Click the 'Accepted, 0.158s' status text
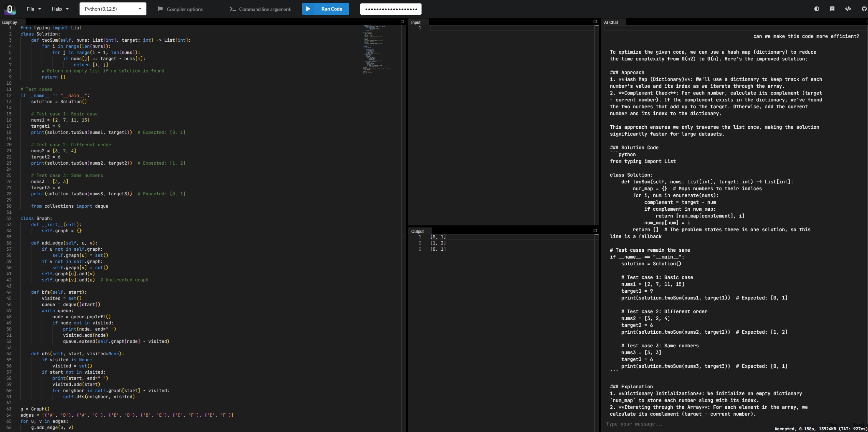 pos(821,429)
